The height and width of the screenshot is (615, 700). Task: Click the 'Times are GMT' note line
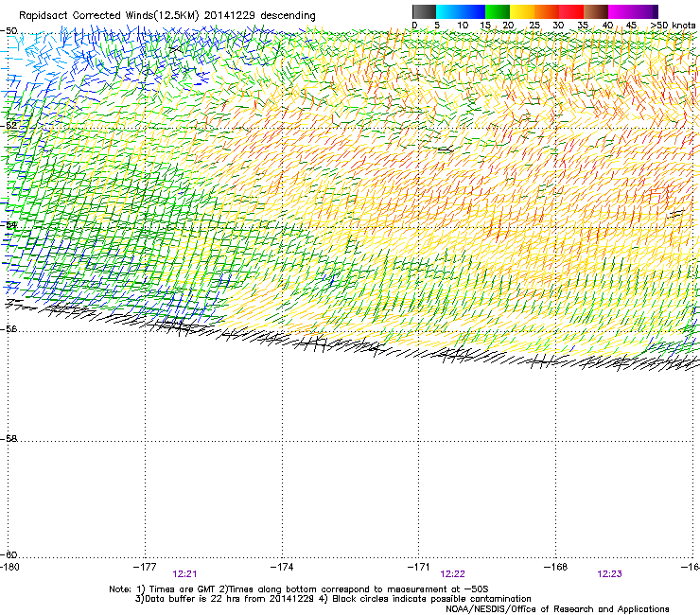tap(299, 589)
